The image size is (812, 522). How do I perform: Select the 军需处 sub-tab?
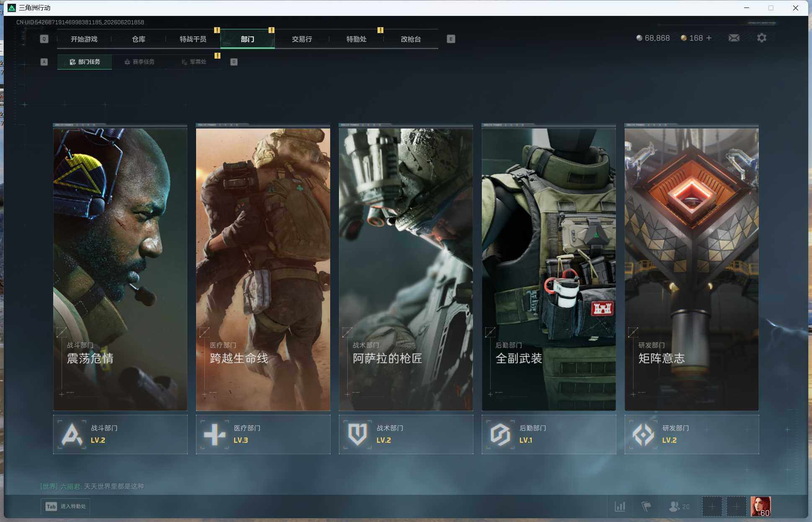tap(194, 62)
